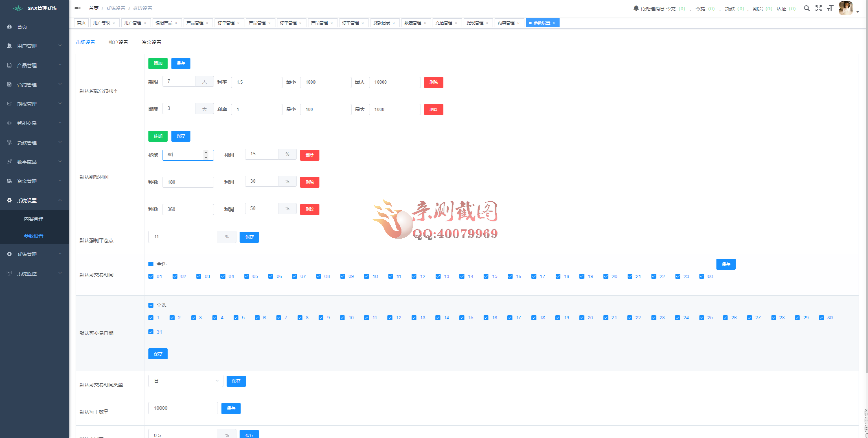Open the 资金设置 tab
868x438 pixels.
(152, 42)
